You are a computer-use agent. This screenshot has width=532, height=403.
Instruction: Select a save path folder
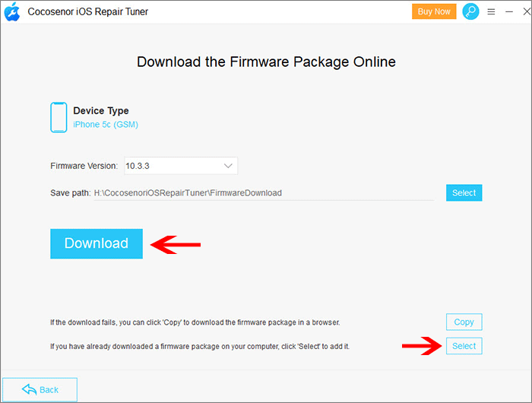(464, 193)
